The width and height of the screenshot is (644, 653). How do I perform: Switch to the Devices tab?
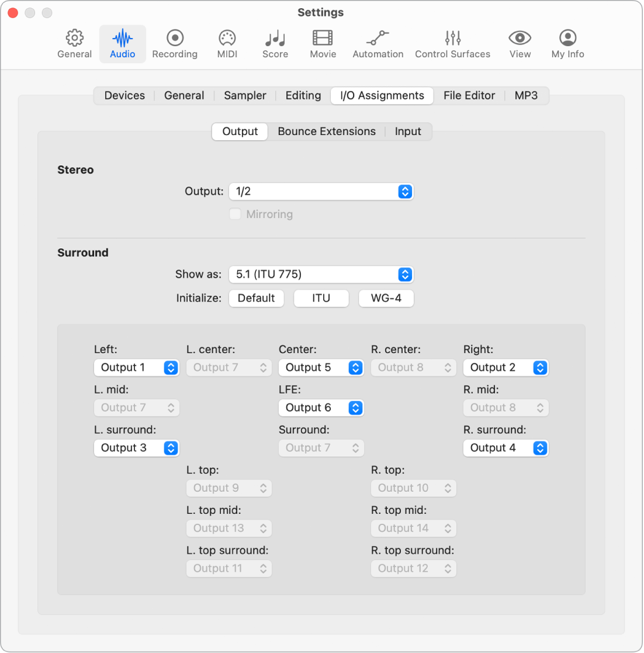pyautogui.click(x=124, y=95)
